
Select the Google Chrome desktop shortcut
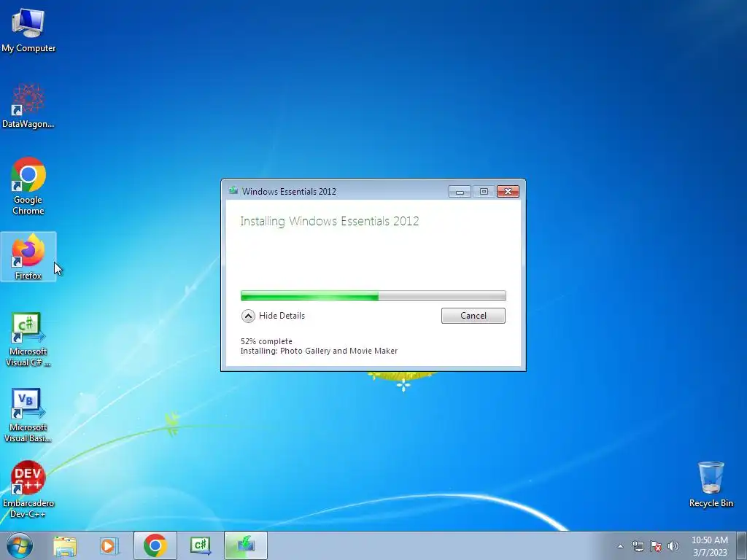tap(28, 186)
